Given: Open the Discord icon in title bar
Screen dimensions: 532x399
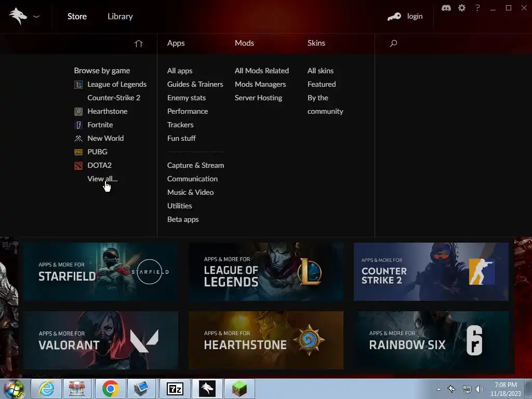Looking at the screenshot, I should click(x=446, y=8).
